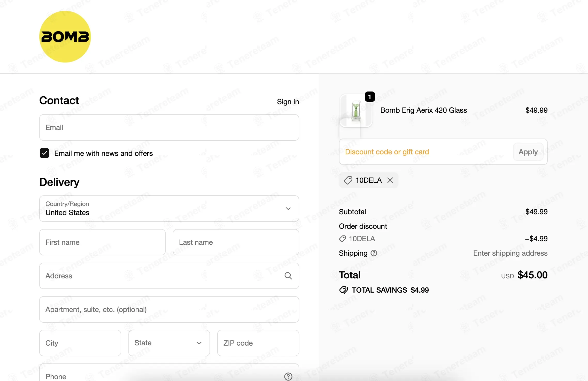Focus the Email input field
Screen dimensions: 588x381
[169, 127]
